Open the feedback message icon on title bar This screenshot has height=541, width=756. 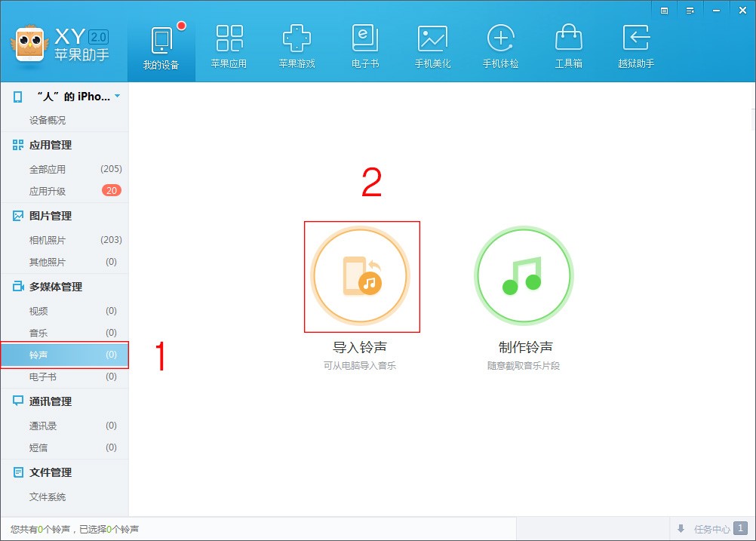(x=663, y=10)
